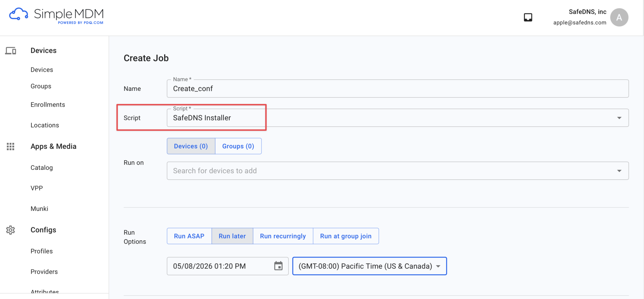This screenshot has height=299, width=644.
Task: Click the Devices section laptop icon
Action: coord(11,51)
